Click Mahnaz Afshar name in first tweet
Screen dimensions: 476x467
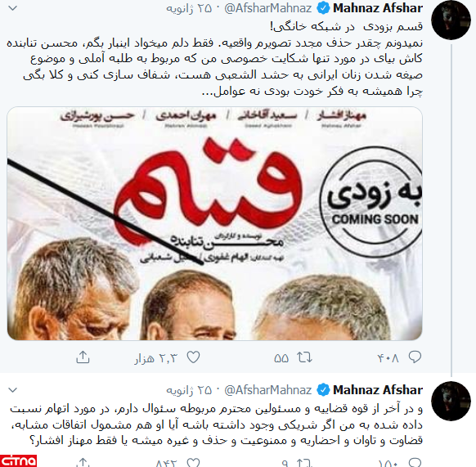378,8
